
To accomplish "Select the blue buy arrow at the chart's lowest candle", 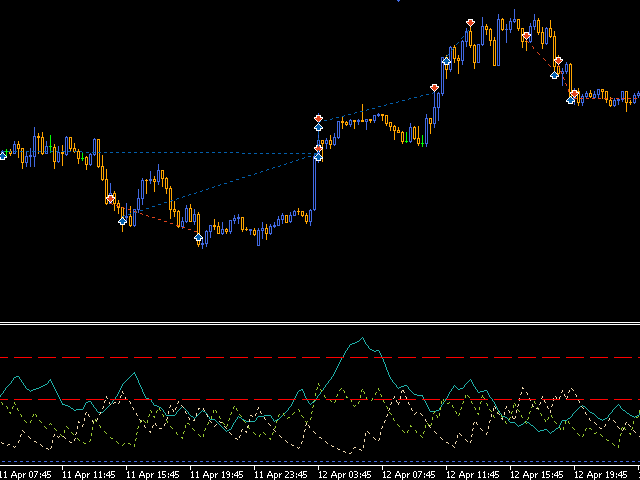I will coord(198,237).
